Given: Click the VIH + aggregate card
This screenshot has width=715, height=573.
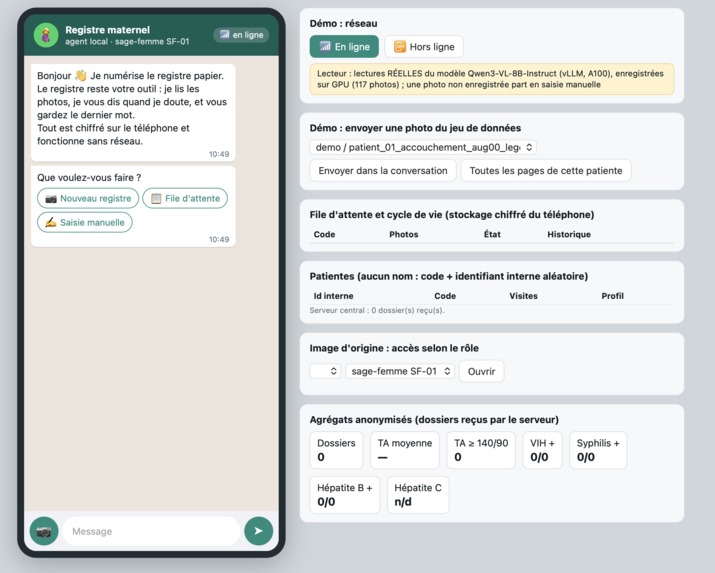Looking at the screenshot, I should (542, 450).
